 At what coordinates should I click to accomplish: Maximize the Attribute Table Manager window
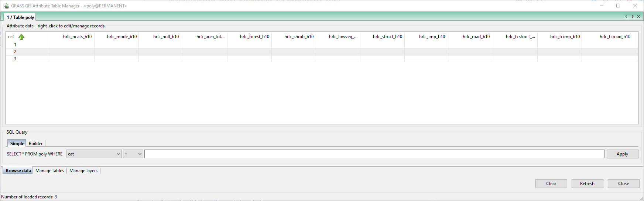(x=618, y=6)
